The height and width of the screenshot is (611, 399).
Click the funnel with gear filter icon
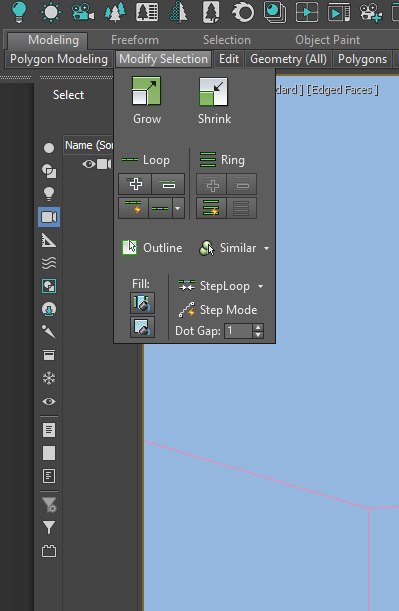pyautogui.click(x=49, y=505)
